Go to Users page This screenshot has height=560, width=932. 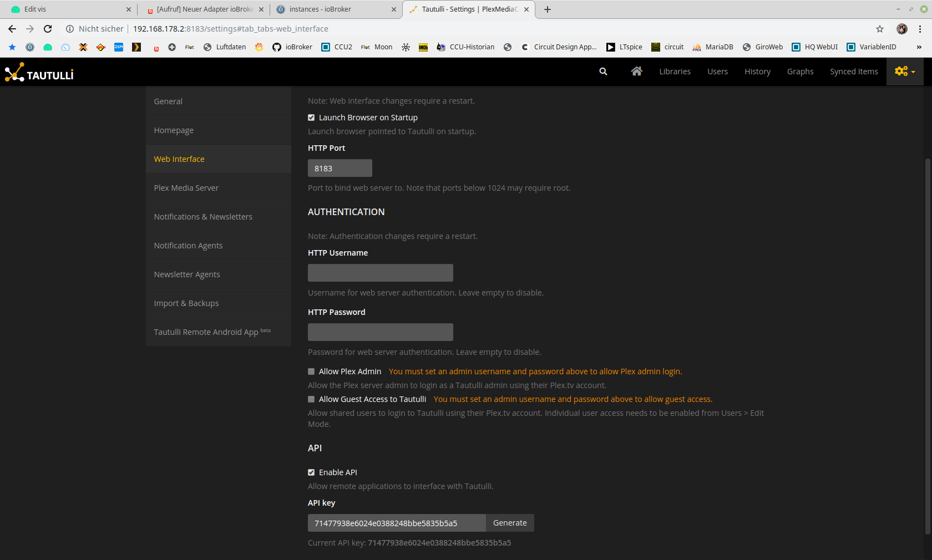click(x=717, y=72)
